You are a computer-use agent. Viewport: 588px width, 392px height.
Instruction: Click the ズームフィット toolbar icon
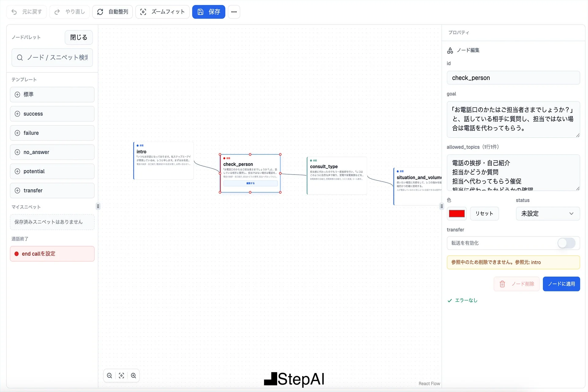(x=143, y=12)
